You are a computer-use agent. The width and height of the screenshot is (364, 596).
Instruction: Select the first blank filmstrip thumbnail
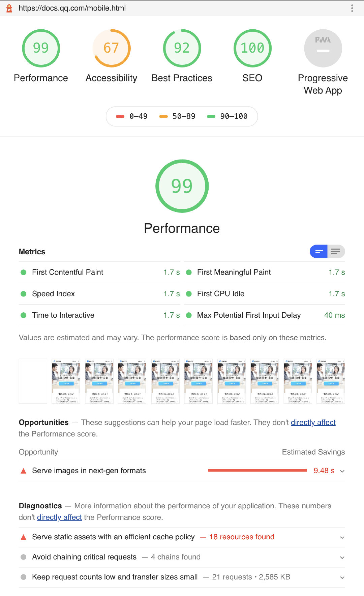pyautogui.click(x=33, y=381)
